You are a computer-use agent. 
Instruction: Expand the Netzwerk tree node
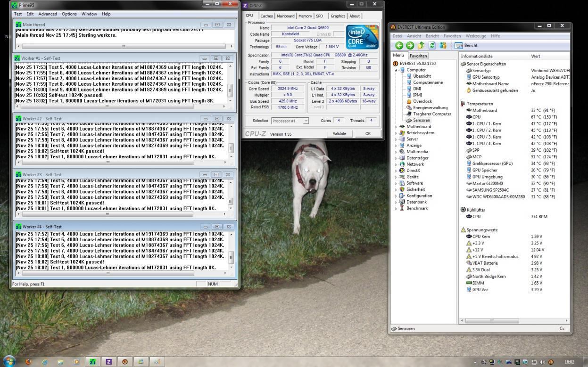point(397,164)
